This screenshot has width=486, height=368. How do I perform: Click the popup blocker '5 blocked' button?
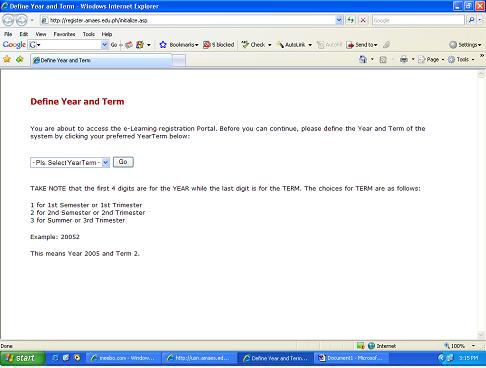tap(219, 45)
